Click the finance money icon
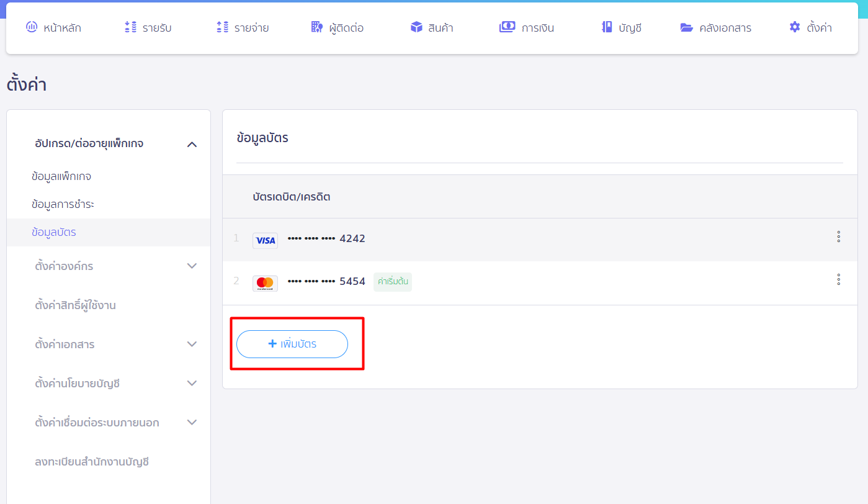This screenshot has height=504, width=868. (508, 27)
